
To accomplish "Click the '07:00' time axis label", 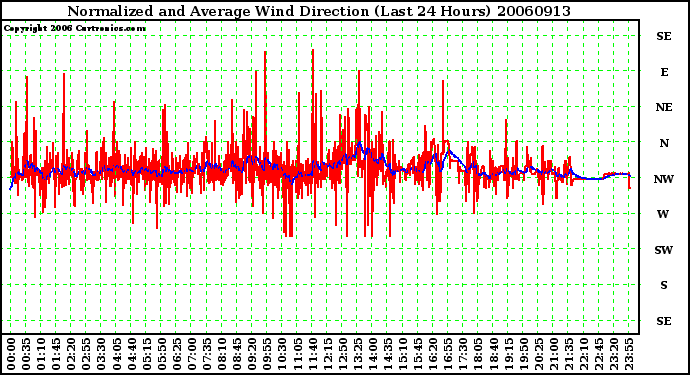I will click(192, 354).
